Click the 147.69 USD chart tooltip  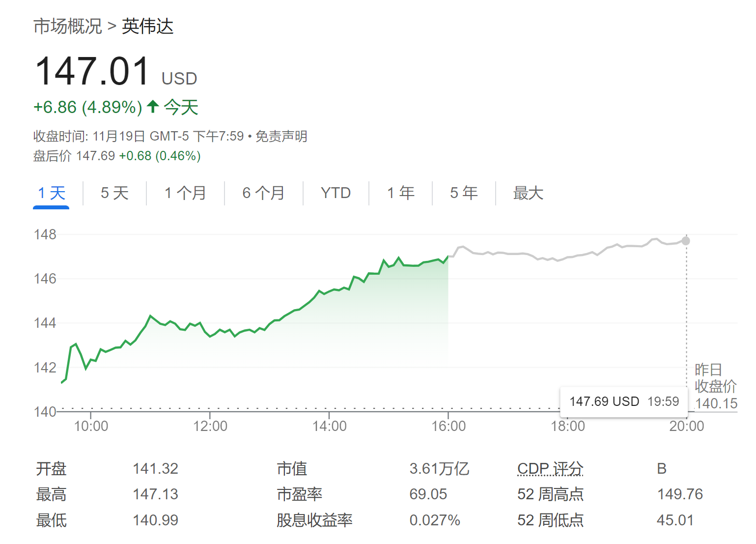pos(624,401)
